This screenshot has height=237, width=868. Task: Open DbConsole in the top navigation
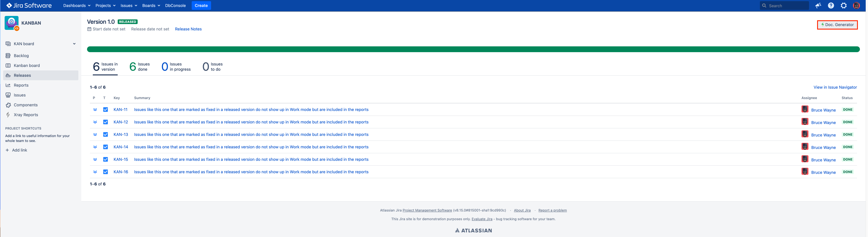tap(175, 6)
